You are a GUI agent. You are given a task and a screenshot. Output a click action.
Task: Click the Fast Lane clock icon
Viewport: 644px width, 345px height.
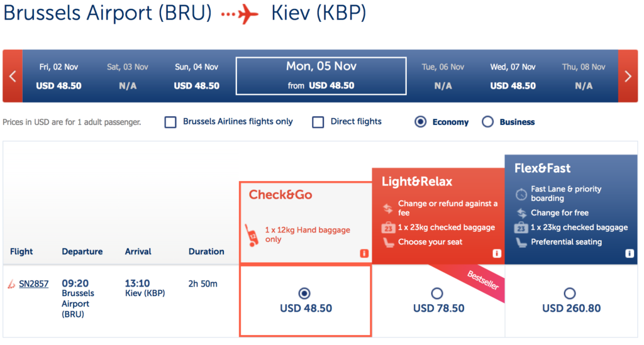pos(520,194)
